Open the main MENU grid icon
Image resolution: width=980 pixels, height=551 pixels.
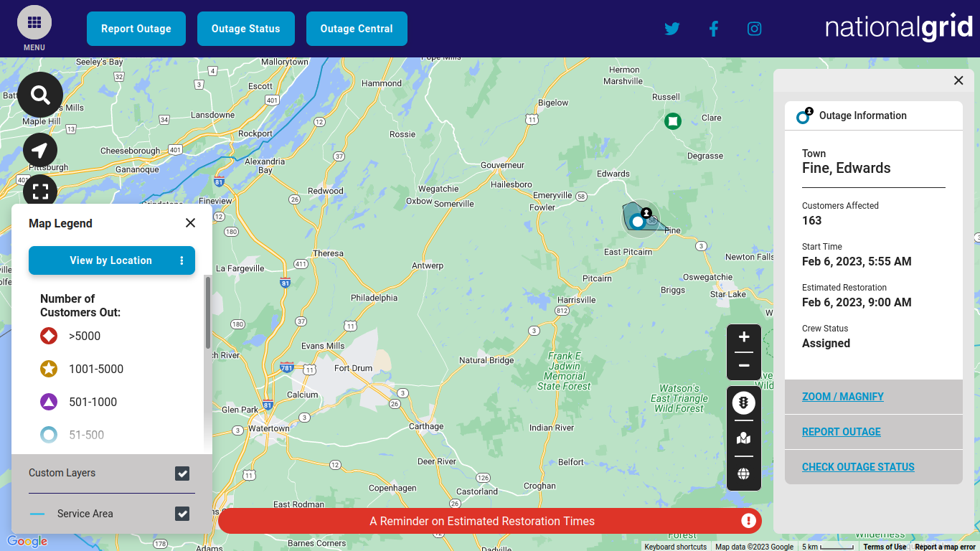point(34,23)
